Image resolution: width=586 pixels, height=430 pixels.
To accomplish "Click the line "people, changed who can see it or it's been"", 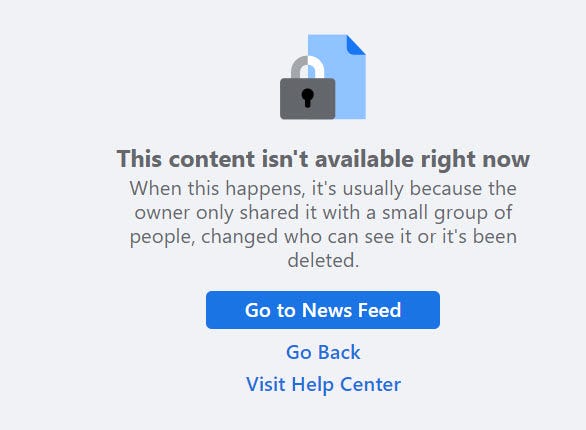I will tap(323, 237).
